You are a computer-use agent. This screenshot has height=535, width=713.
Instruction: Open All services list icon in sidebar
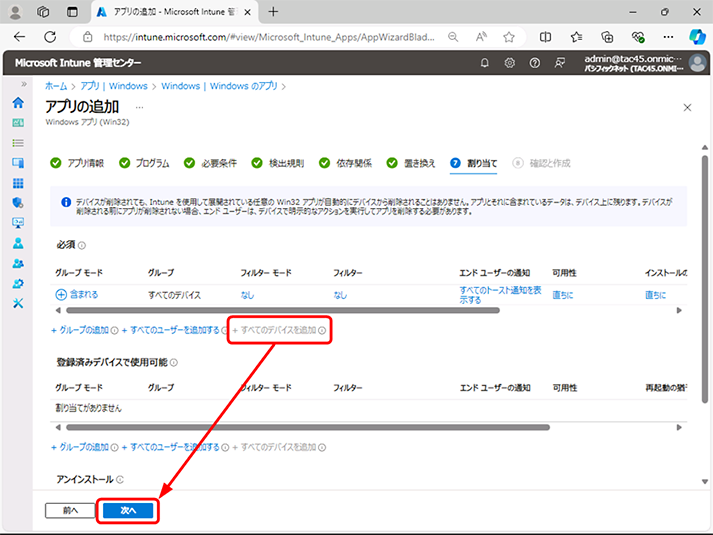click(18, 143)
